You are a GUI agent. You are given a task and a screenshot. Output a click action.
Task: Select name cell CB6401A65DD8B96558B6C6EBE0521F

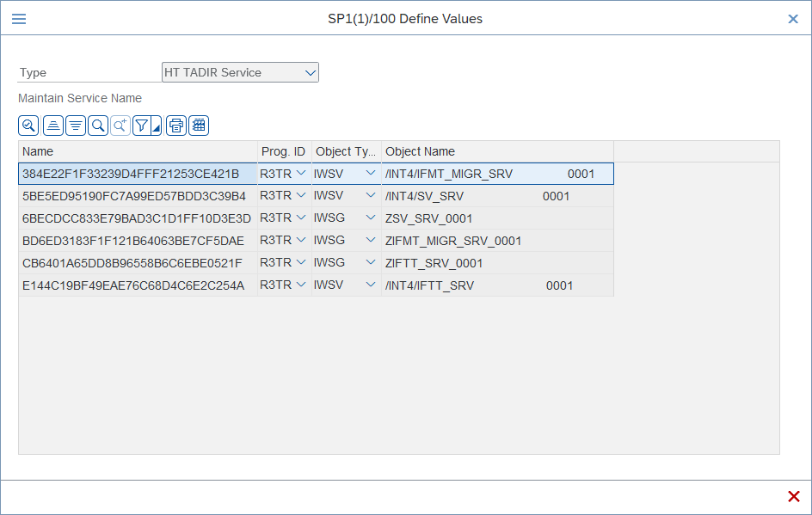pyautogui.click(x=138, y=263)
